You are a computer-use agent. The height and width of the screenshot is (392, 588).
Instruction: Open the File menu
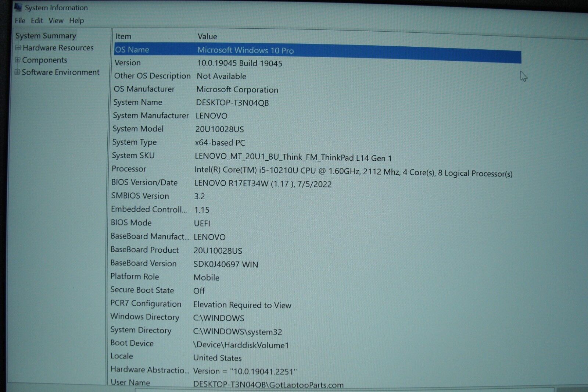[x=20, y=21]
